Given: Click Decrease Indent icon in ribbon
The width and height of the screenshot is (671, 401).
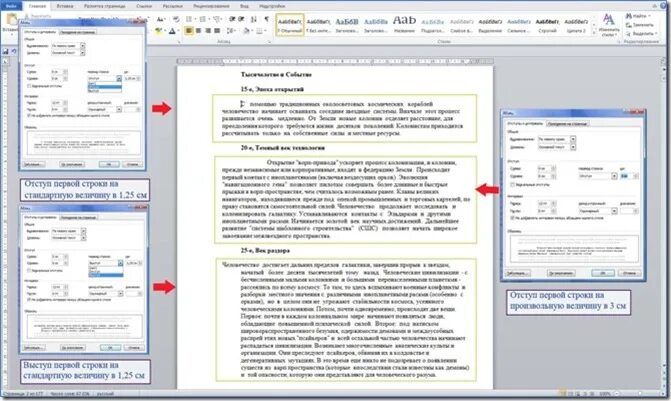Looking at the screenshot, I should pos(232,19).
